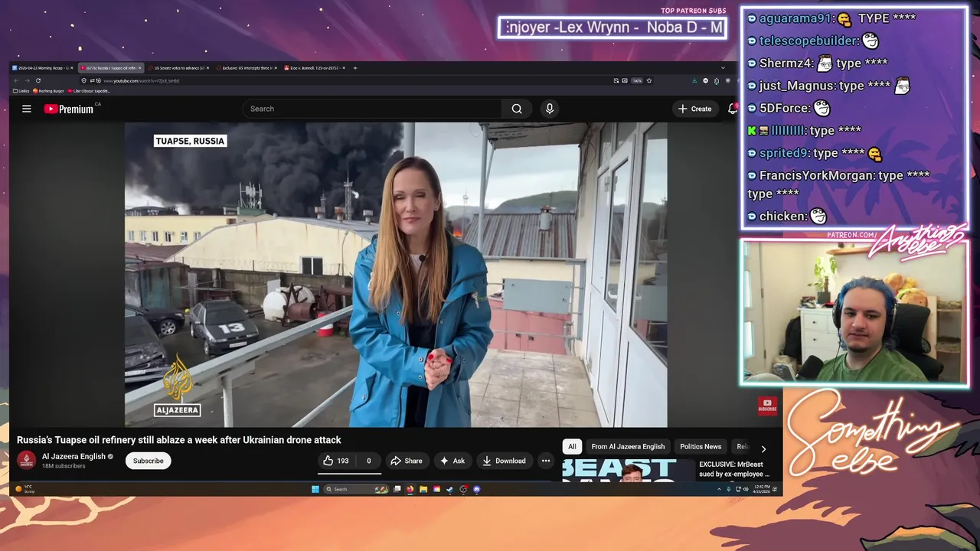The width and height of the screenshot is (980, 551).
Task: Select the Politics News chip
Action: pos(701,446)
